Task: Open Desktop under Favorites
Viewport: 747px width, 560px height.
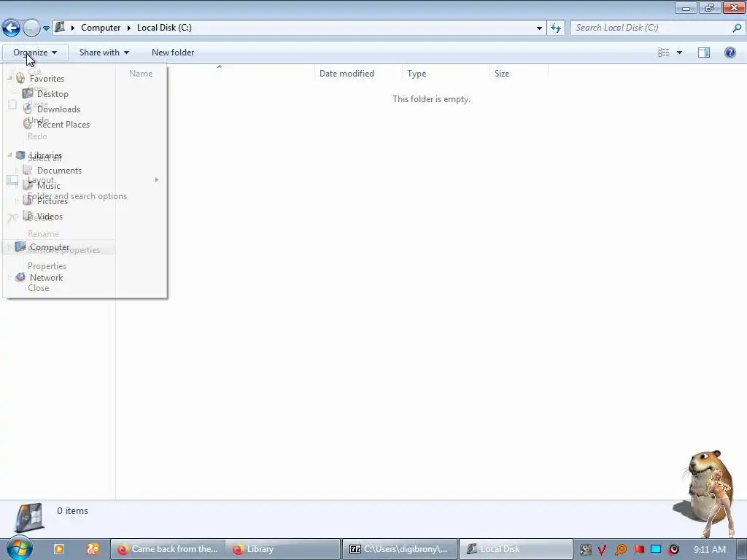Action: pyautogui.click(x=53, y=94)
